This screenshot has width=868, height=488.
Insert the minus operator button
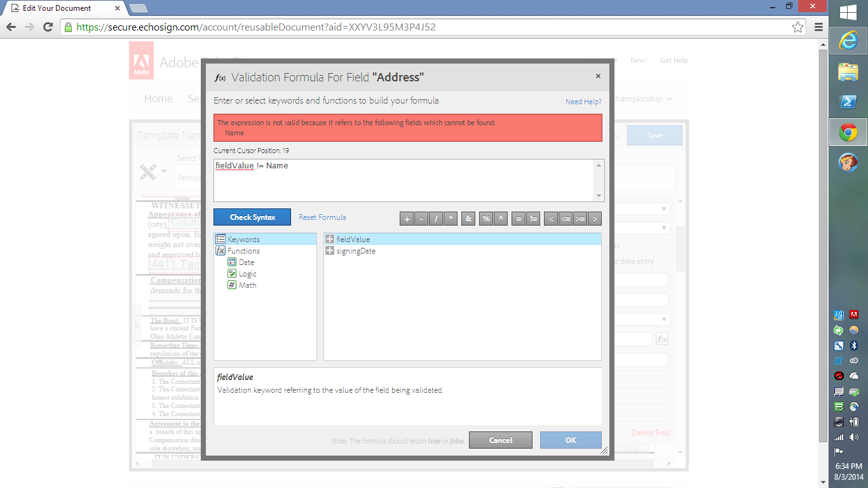pyautogui.click(x=421, y=219)
